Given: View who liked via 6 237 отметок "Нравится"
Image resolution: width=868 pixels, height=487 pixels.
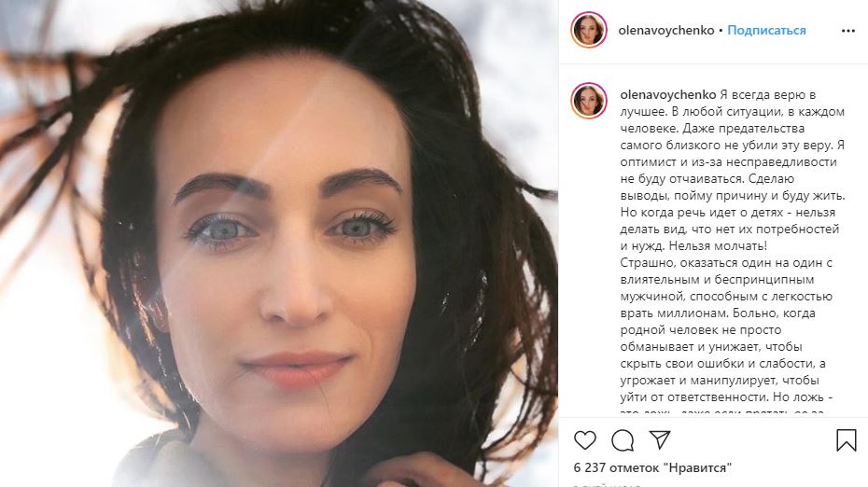Looking at the screenshot, I should (x=652, y=467).
